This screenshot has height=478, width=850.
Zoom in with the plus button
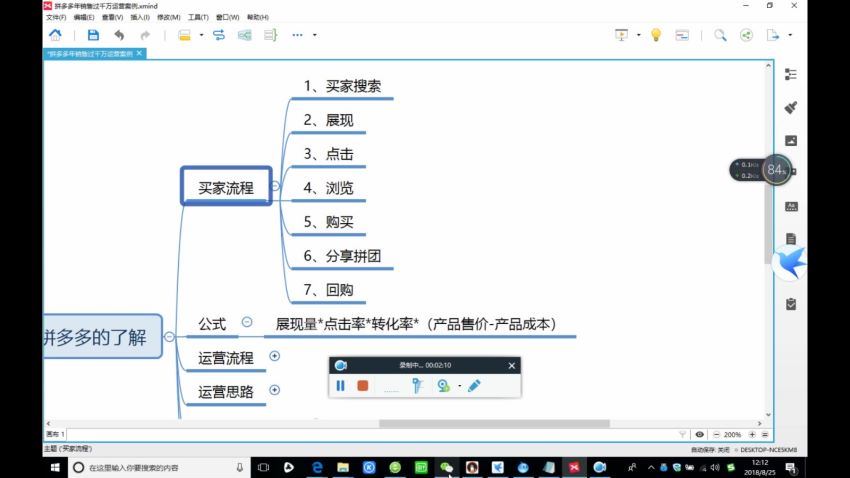(752, 435)
